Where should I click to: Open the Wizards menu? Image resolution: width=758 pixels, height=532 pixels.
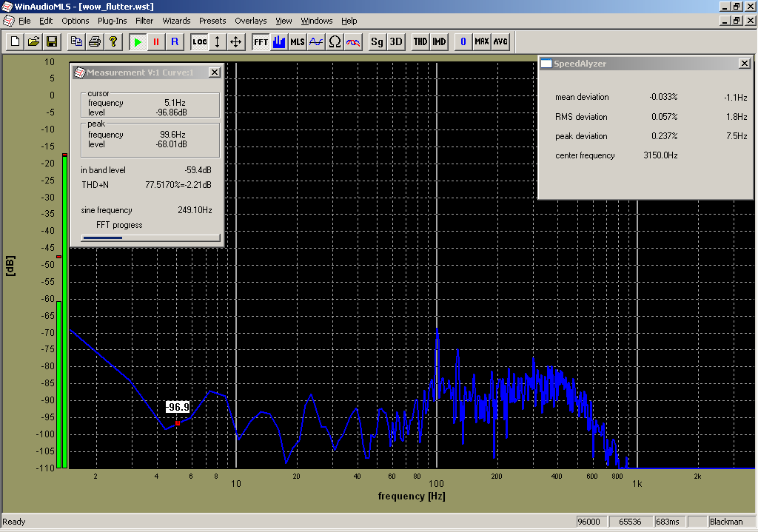coord(176,21)
